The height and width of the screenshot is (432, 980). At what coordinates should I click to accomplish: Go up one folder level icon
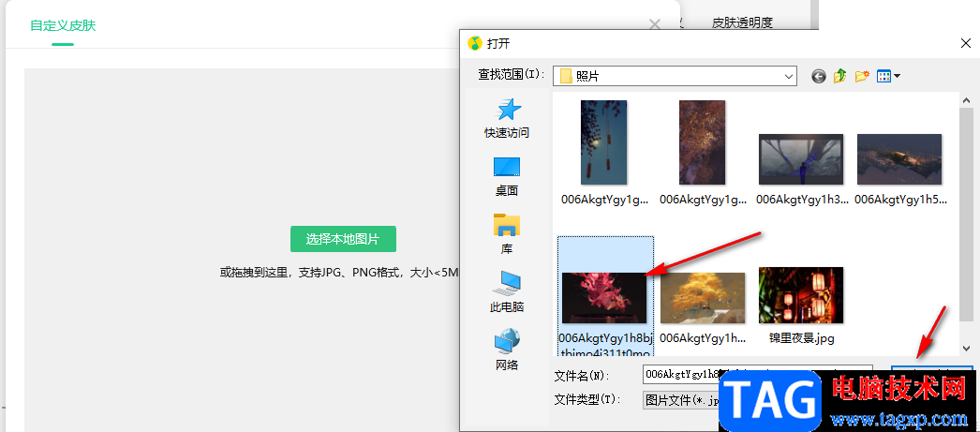[x=840, y=76]
